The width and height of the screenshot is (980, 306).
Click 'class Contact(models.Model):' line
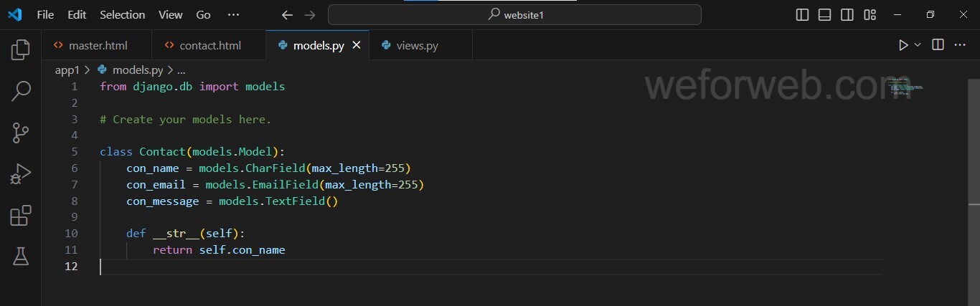coord(192,152)
